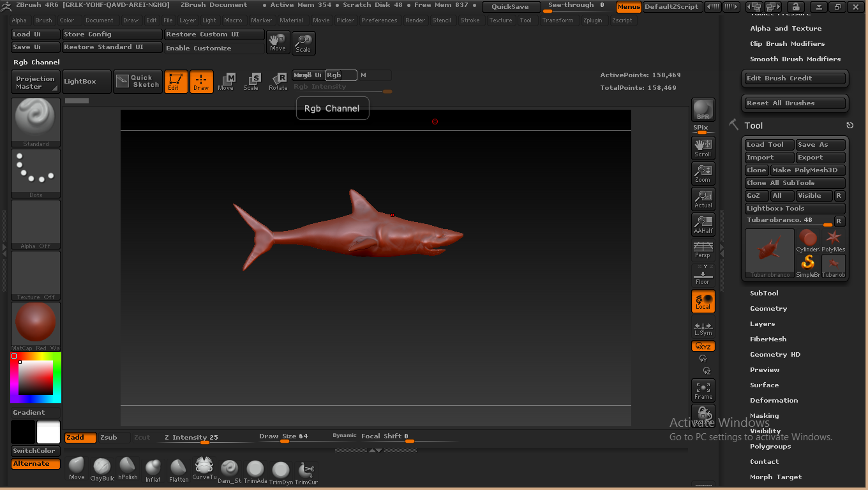Image resolution: width=868 pixels, height=490 pixels.
Task: Toggle the Floor grid
Action: 703,275
